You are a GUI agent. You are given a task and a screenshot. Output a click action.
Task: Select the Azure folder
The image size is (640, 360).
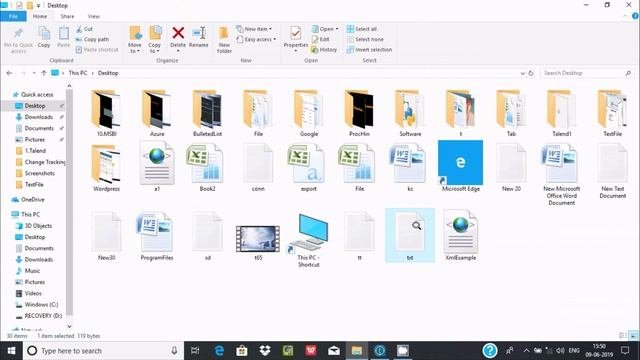point(157,109)
